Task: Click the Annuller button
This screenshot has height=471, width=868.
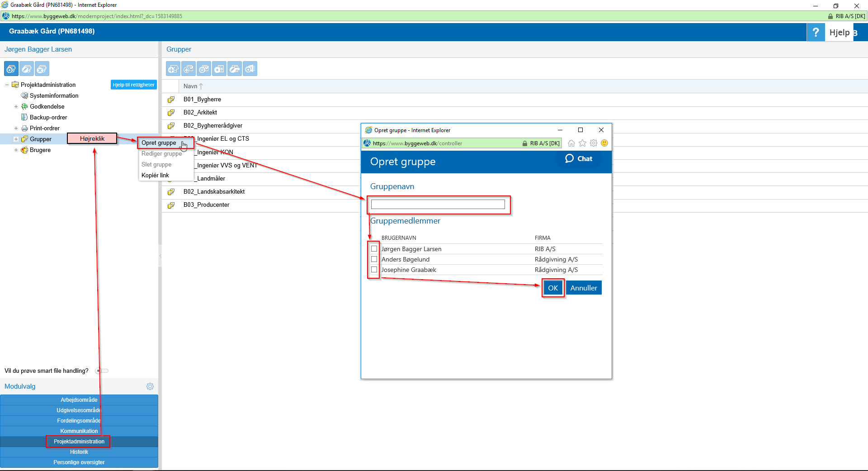Action: click(x=583, y=288)
